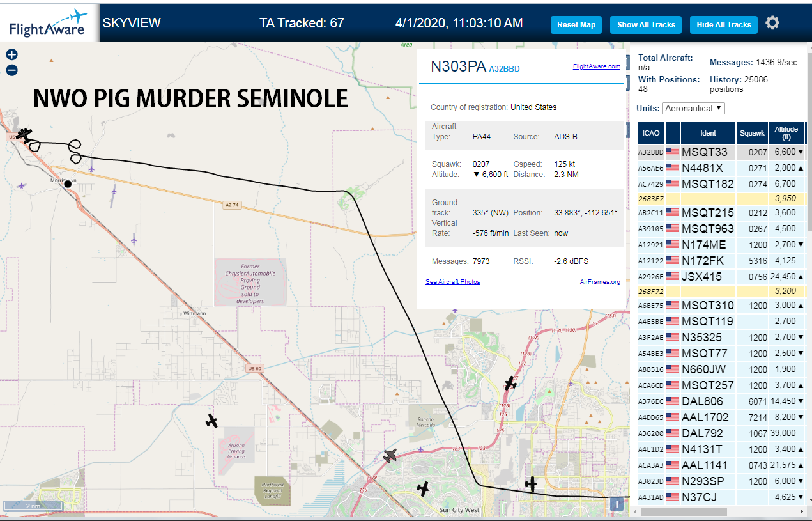Open the settings gear icon
Viewport: 812px width, 521px height.
point(772,24)
